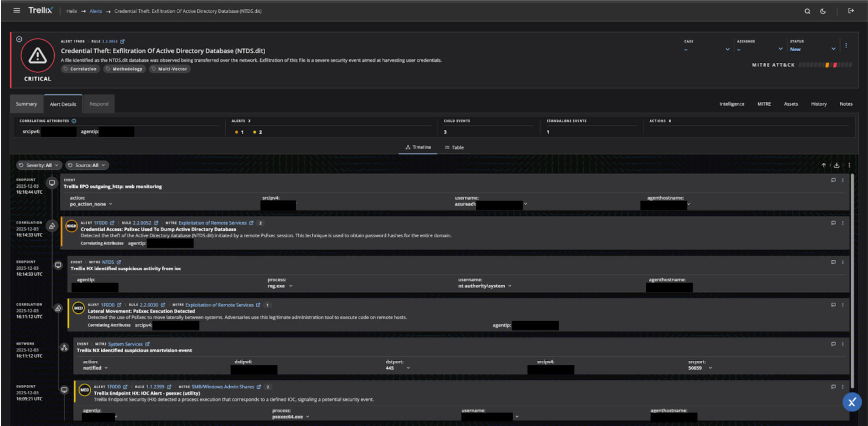The height and width of the screenshot is (426, 868).
Task: Click the Alerts breadcrumb link
Action: (x=95, y=11)
